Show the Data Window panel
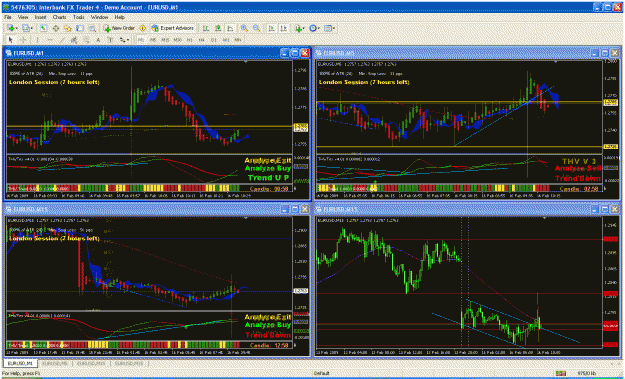 [x=56, y=28]
